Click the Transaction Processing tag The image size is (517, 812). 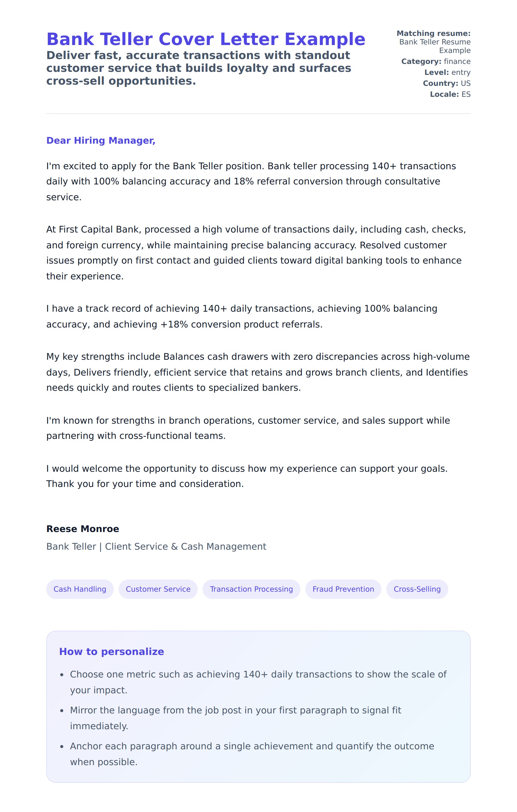251,589
